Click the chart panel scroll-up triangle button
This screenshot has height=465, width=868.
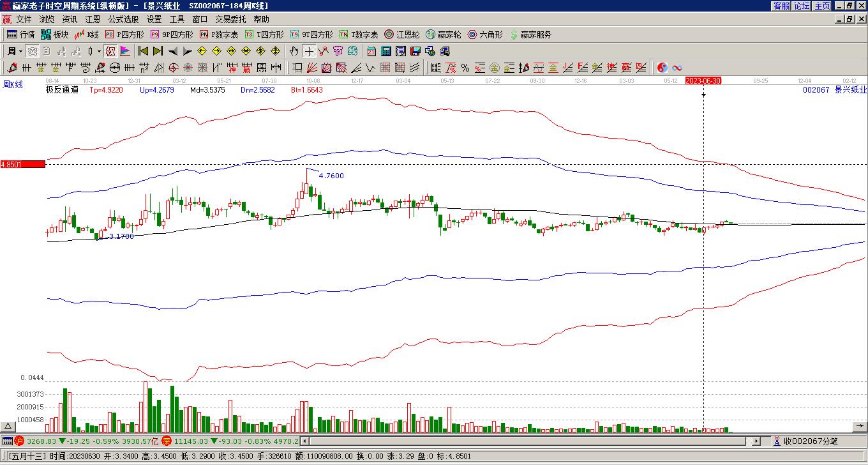[x=8, y=426]
